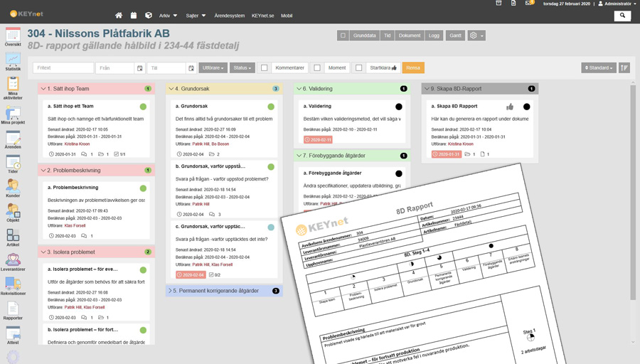Click the Till date field
The image size is (640, 364).
(166, 68)
